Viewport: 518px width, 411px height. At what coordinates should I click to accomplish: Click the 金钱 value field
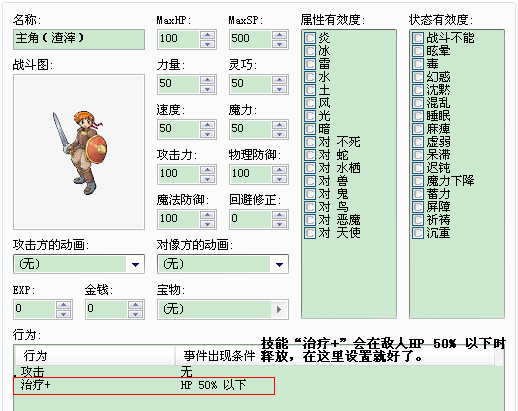pyautogui.click(x=107, y=310)
